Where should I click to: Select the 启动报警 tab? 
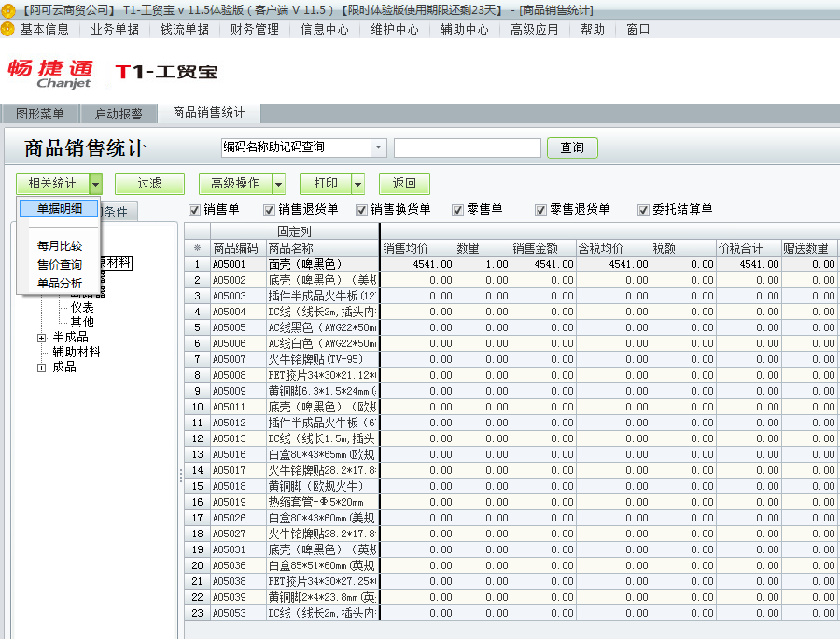[x=119, y=112]
